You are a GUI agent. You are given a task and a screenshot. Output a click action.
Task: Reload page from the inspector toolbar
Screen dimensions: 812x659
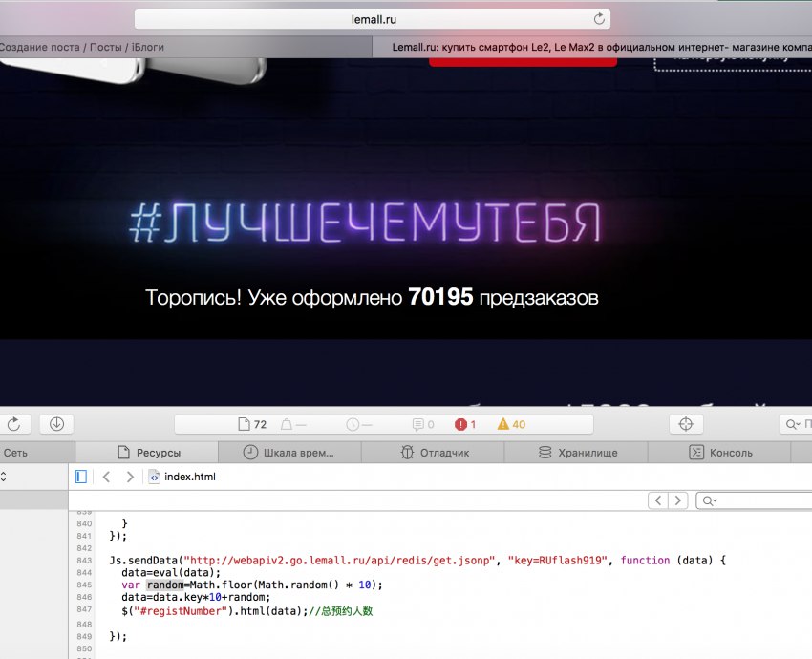click(x=14, y=424)
